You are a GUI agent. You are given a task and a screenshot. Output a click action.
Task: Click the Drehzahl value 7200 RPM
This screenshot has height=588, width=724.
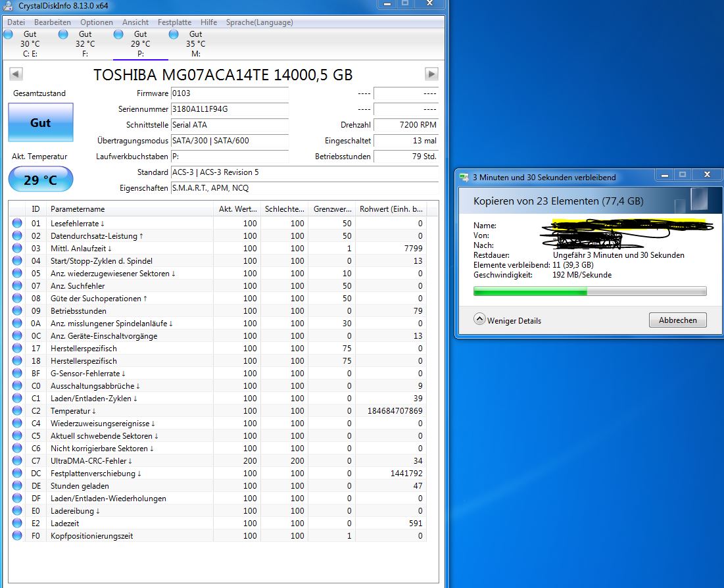click(x=406, y=125)
